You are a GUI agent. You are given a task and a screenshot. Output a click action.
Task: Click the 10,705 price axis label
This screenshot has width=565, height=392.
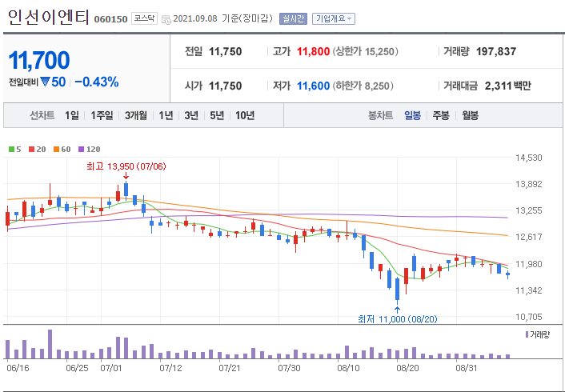pyautogui.click(x=529, y=317)
